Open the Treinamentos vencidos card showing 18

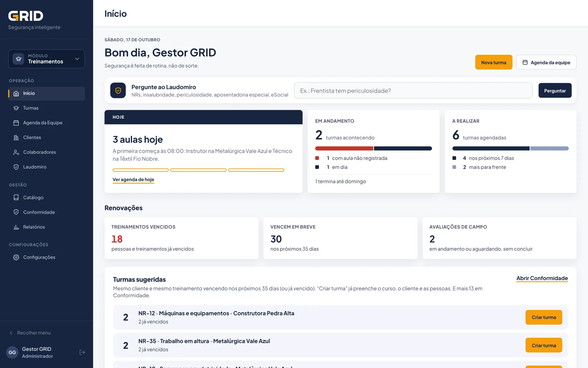coord(182,238)
